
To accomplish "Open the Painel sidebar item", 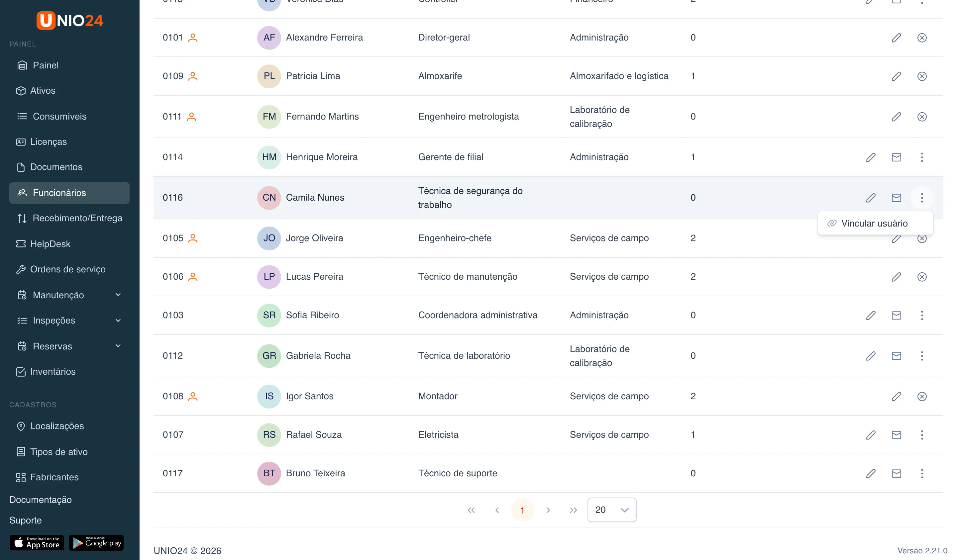I will point(69,65).
